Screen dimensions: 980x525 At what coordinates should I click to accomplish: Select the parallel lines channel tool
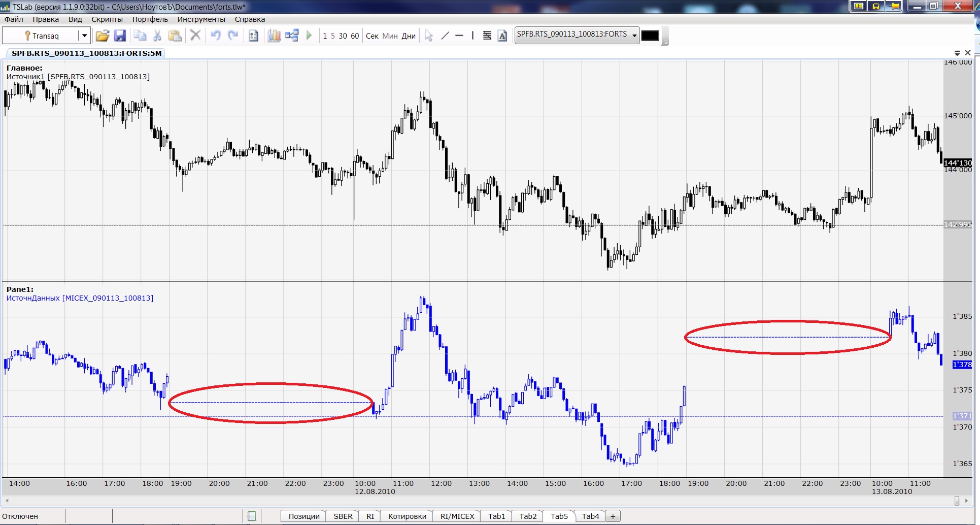tap(487, 36)
